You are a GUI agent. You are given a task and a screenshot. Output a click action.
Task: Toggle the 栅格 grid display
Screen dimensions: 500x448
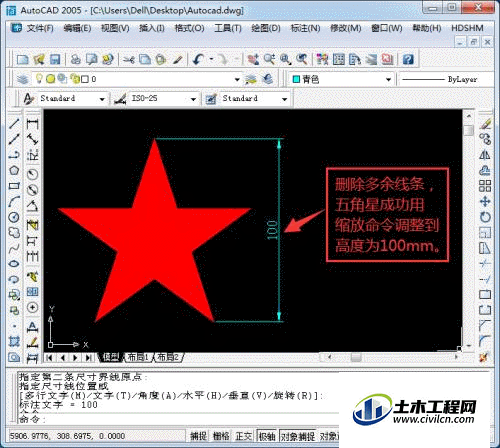221,436
